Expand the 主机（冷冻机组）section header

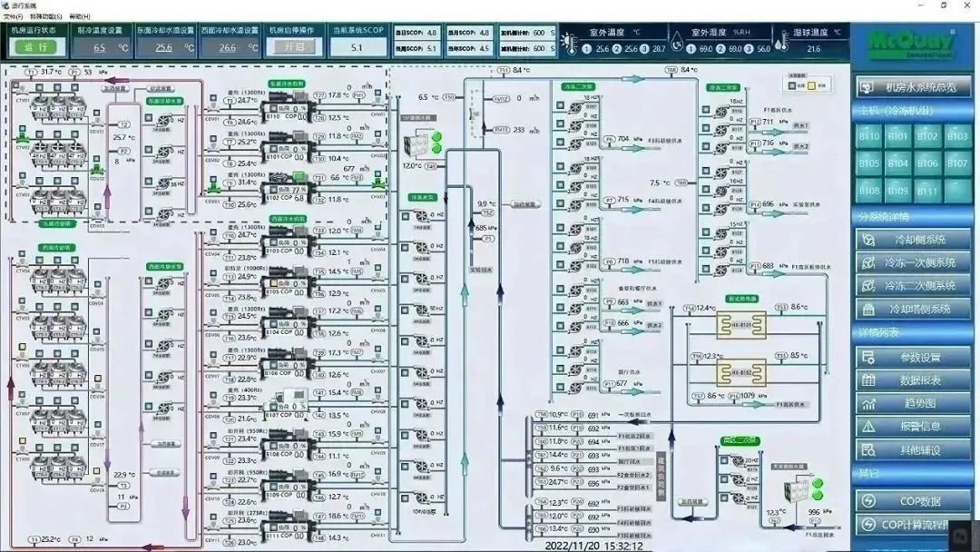tap(895, 111)
